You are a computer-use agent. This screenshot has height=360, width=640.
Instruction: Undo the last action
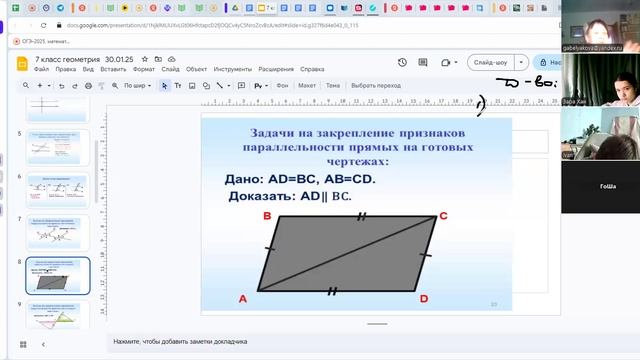[x=62, y=86]
